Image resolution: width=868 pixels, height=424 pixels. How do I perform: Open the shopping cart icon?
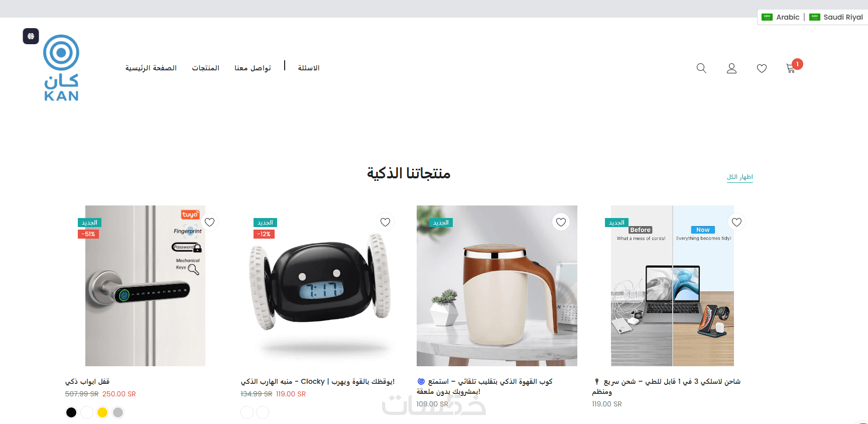click(791, 68)
